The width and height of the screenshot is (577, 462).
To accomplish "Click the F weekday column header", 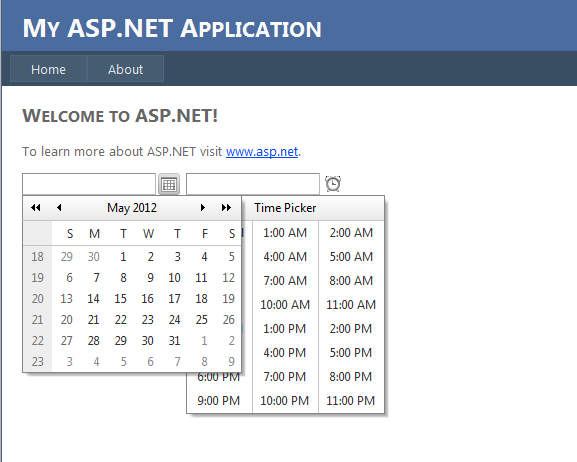I will (x=205, y=233).
